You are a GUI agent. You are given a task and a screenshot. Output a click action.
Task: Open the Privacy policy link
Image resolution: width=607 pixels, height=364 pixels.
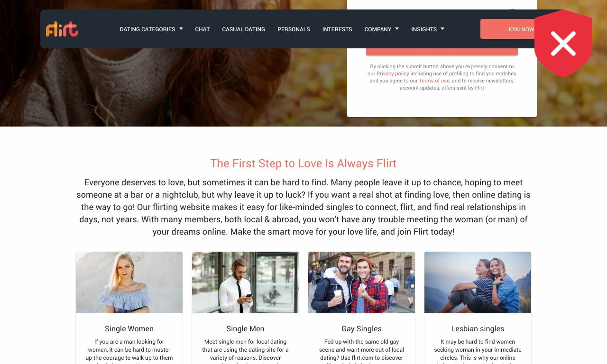393,74
